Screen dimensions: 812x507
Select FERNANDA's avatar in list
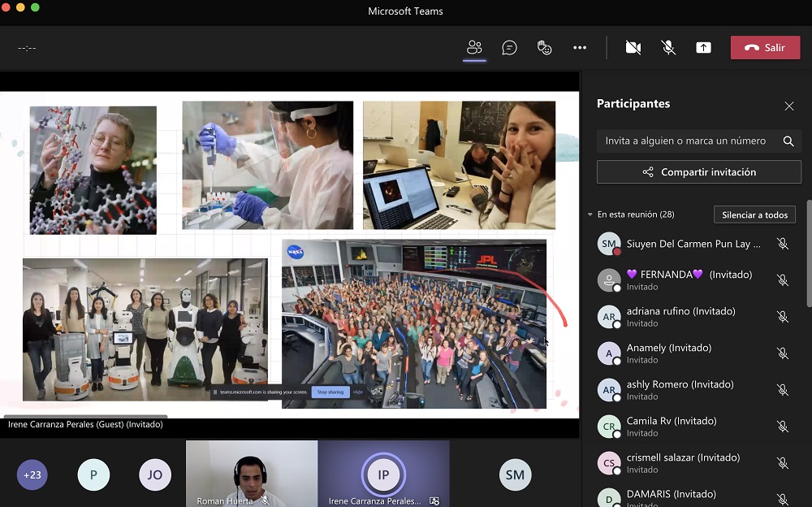(609, 280)
